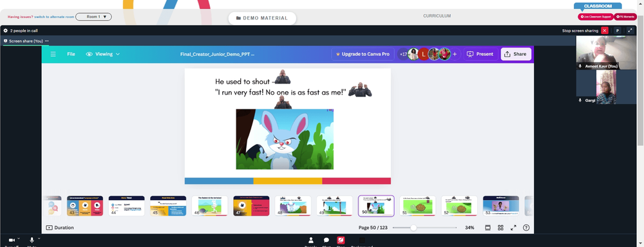Switch to the CLASSROOM tab

point(598,6)
